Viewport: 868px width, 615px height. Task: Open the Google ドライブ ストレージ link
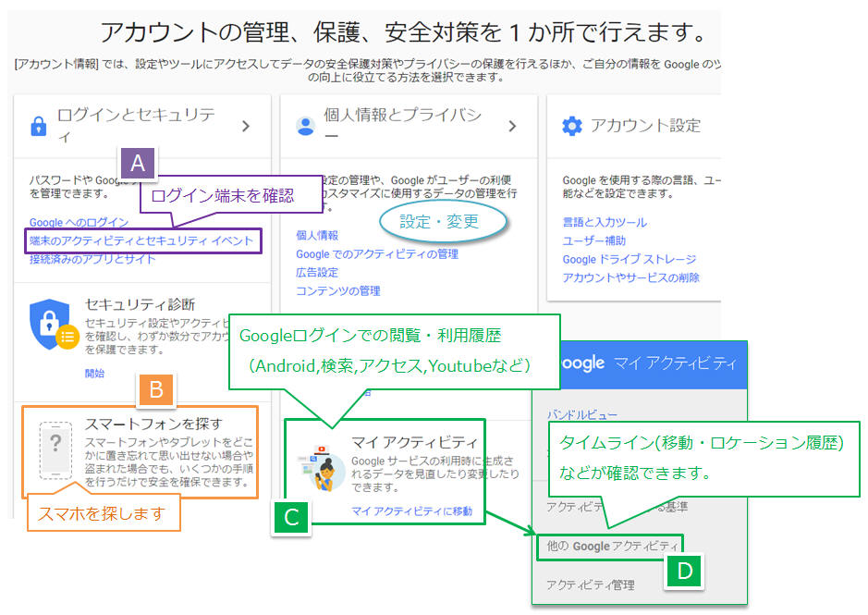(x=630, y=260)
